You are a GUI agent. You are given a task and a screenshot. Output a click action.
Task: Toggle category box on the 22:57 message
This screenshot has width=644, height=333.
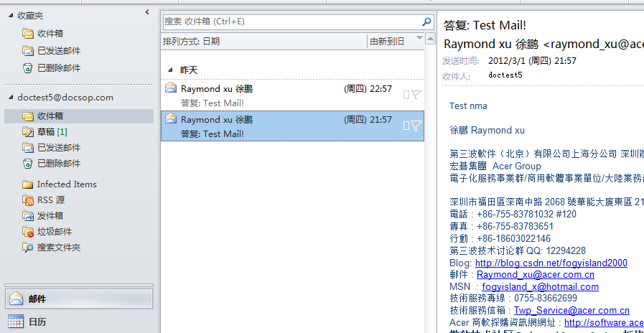pyautogui.click(x=406, y=95)
